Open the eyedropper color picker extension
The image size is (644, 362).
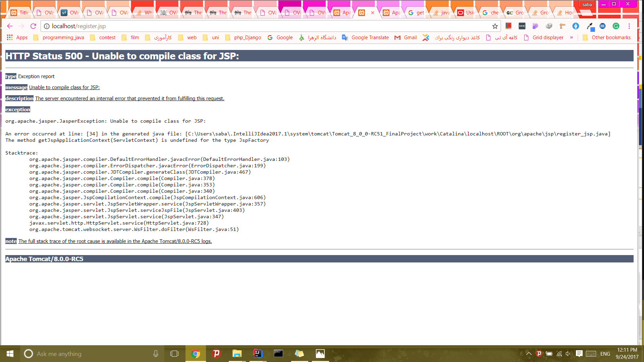pyautogui.click(x=589, y=26)
